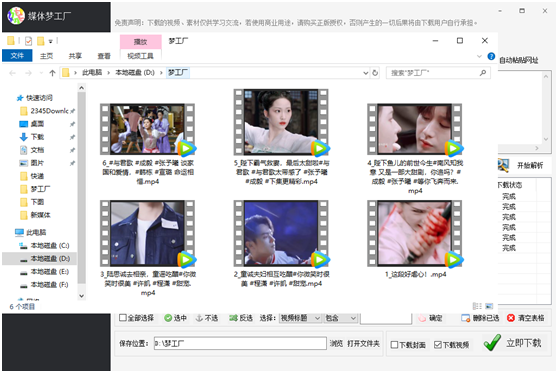Click the 删除已选 button
558x373 pixels.
[x=480, y=318]
